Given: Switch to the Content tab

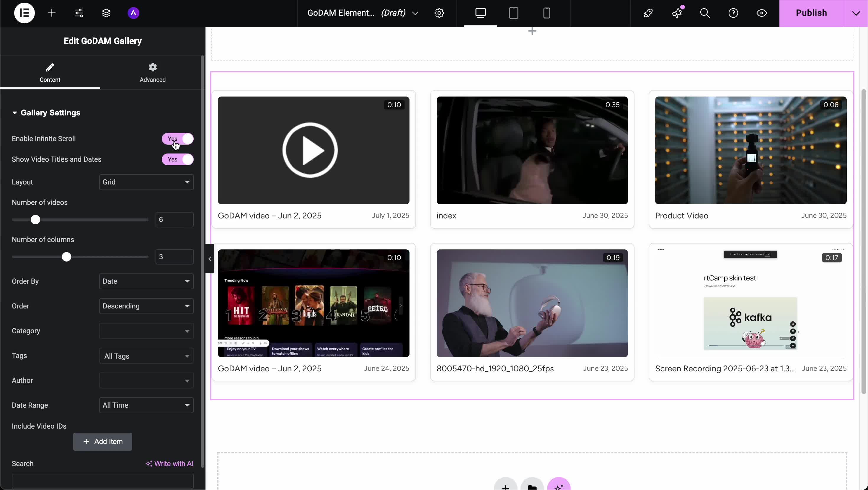Looking at the screenshot, I should click(50, 72).
